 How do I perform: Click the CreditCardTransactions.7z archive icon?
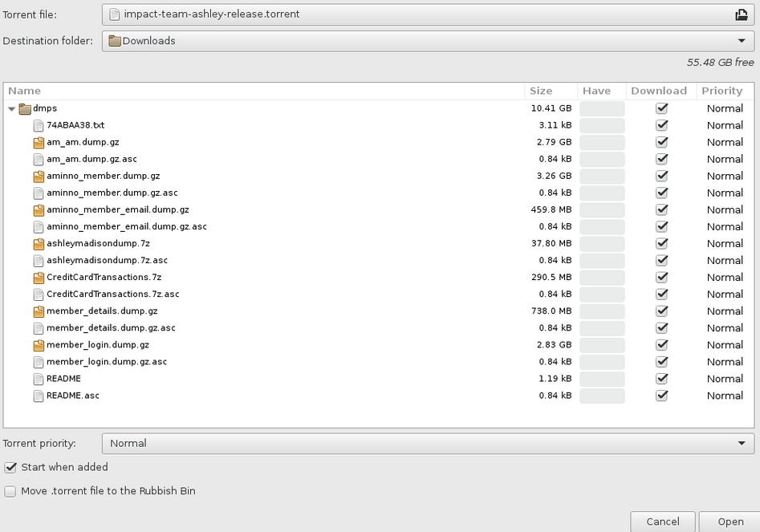coord(39,278)
